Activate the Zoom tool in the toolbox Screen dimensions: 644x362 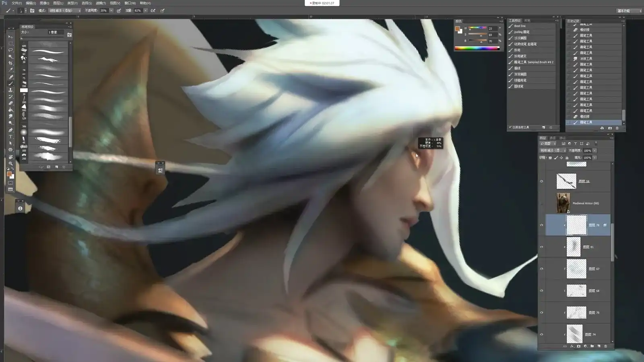coord(10,163)
